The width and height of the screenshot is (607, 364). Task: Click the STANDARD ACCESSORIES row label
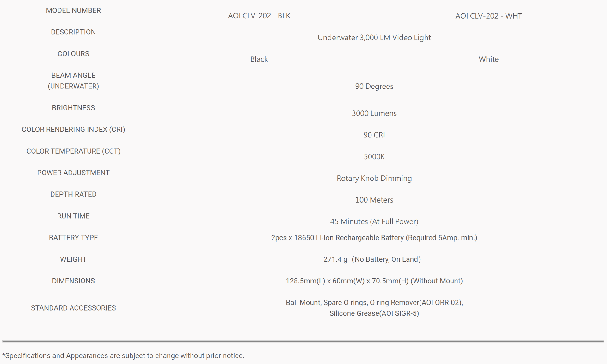(x=73, y=308)
